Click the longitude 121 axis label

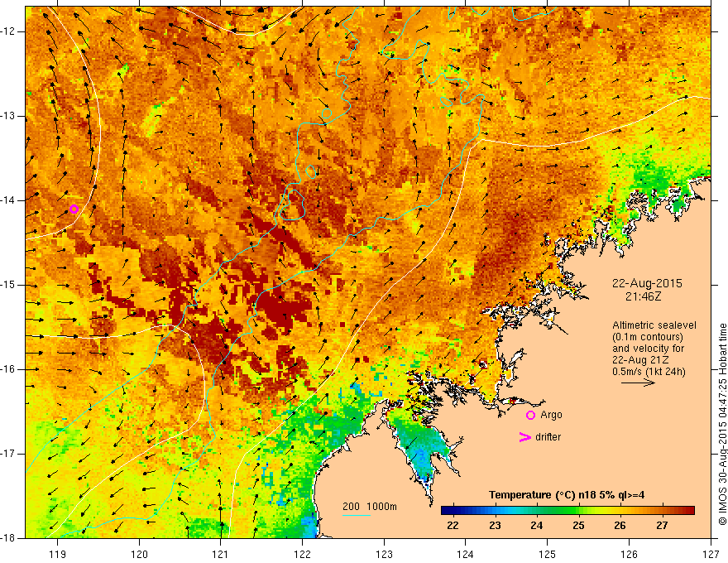tap(221, 554)
